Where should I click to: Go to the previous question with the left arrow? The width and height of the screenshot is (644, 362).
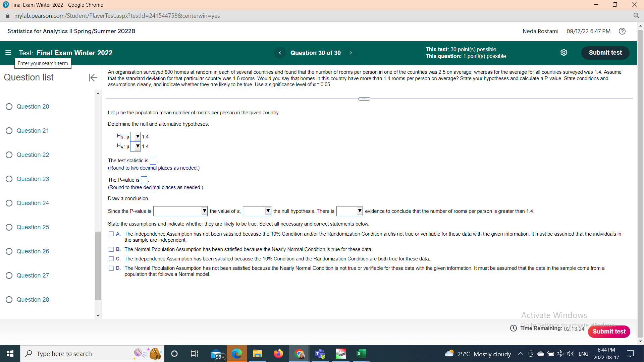(x=280, y=53)
